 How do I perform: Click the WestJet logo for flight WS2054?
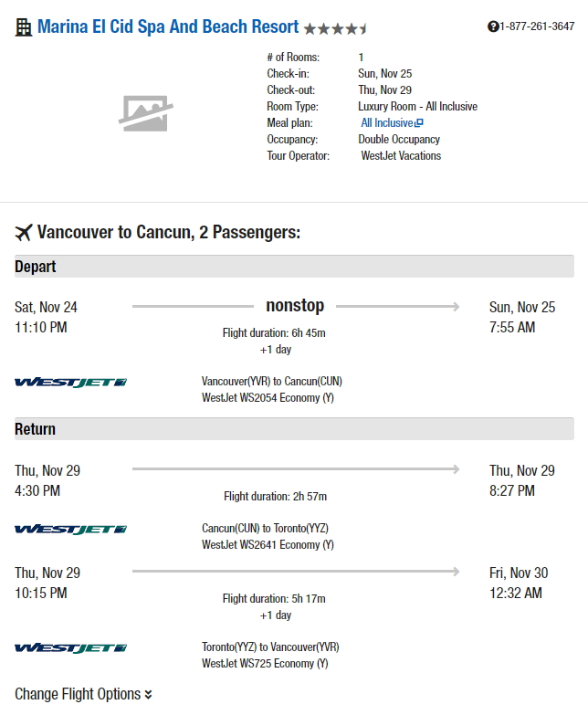pyautogui.click(x=70, y=383)
